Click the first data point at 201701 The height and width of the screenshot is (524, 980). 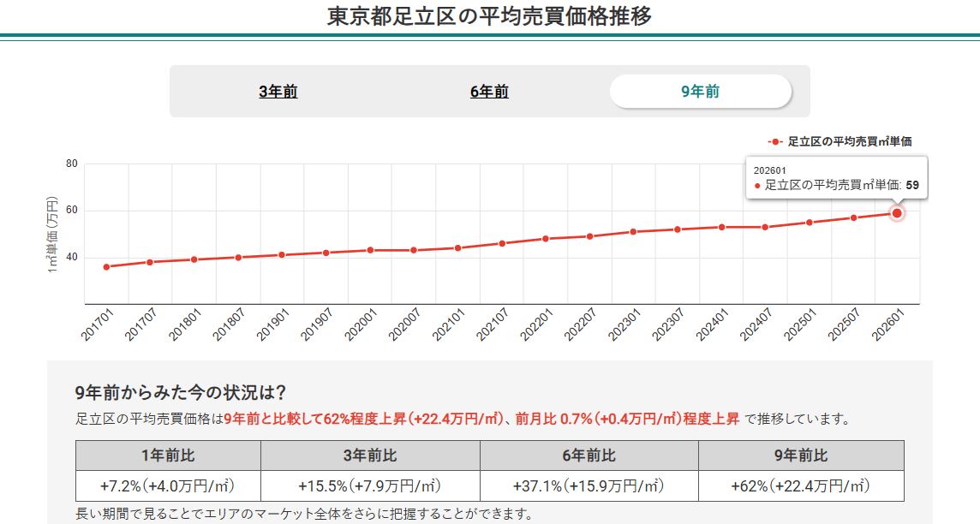tap(105, 267)
